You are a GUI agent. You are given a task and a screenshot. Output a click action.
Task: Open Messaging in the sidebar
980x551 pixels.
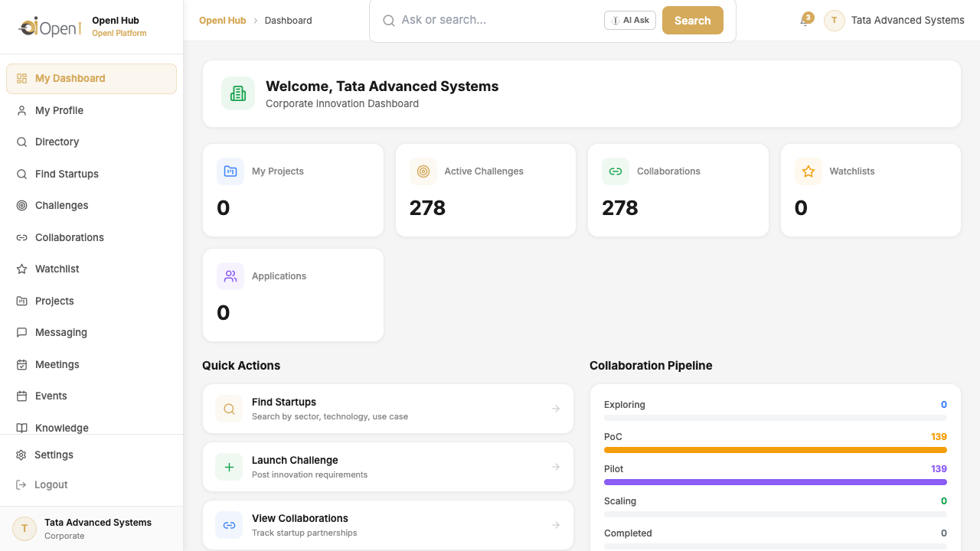(92, 333)
